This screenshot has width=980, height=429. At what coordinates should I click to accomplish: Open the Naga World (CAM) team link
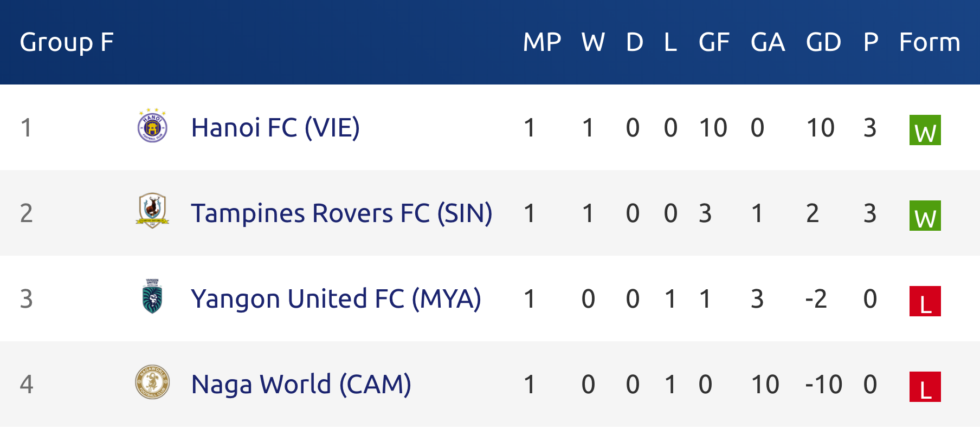tap(301, 385)
